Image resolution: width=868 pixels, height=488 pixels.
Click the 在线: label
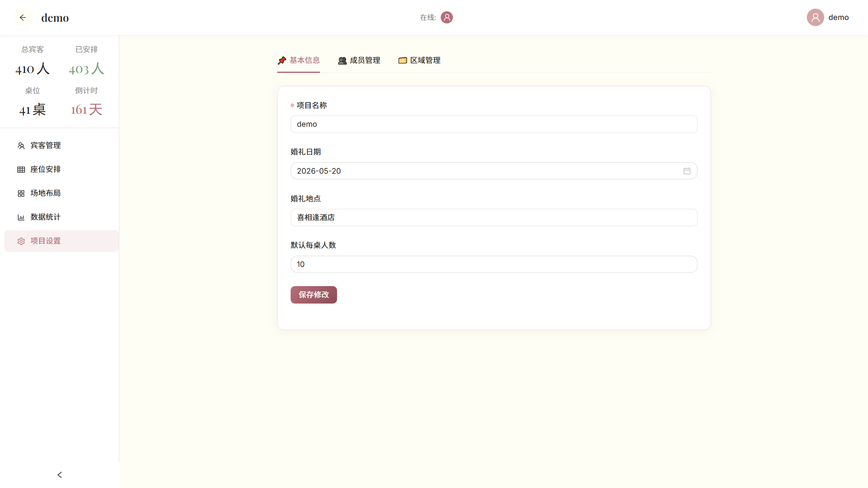428,17
